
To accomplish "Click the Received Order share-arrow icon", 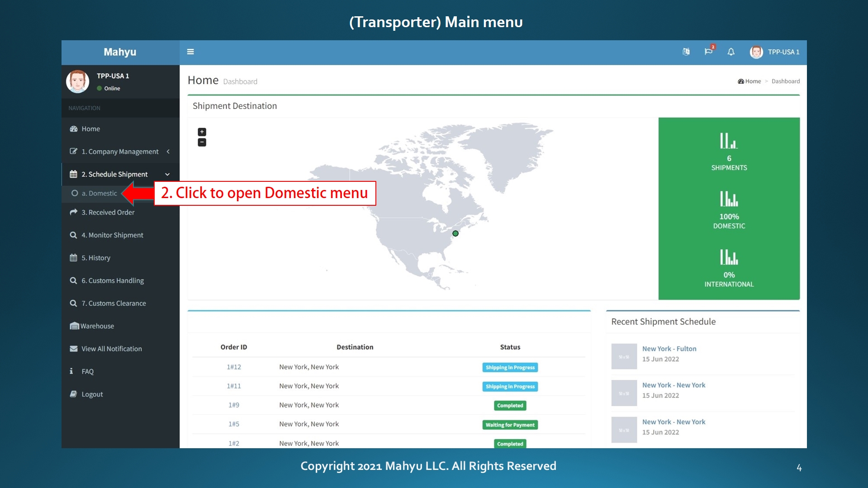I will [x=73, y=212].
